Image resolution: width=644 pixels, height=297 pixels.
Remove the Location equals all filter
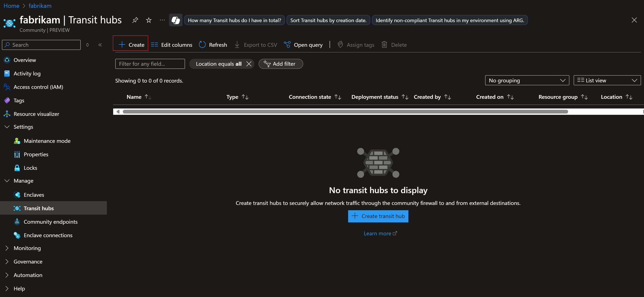click(249, 64)
